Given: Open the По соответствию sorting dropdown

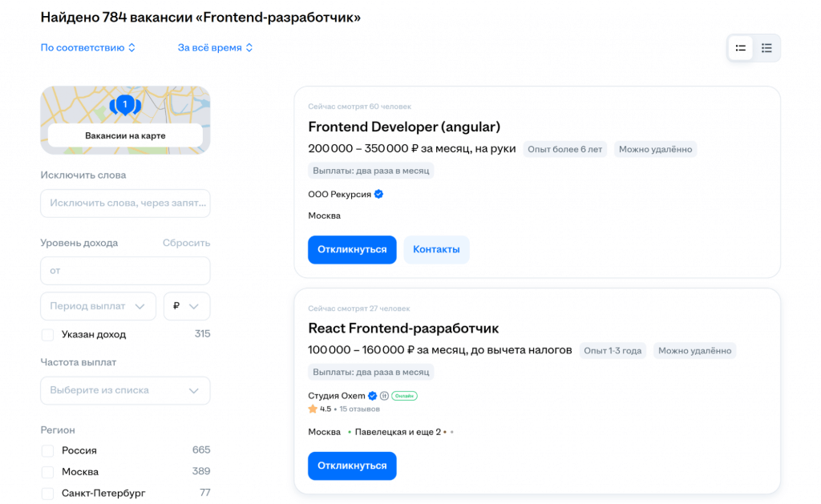Looking at the screenshot, I should click(88, 47).
